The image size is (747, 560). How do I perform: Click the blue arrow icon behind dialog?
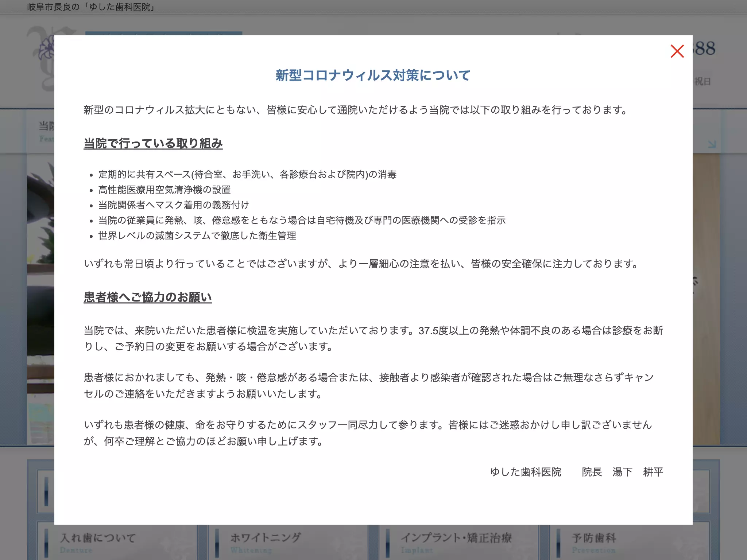tap(712, 144)
